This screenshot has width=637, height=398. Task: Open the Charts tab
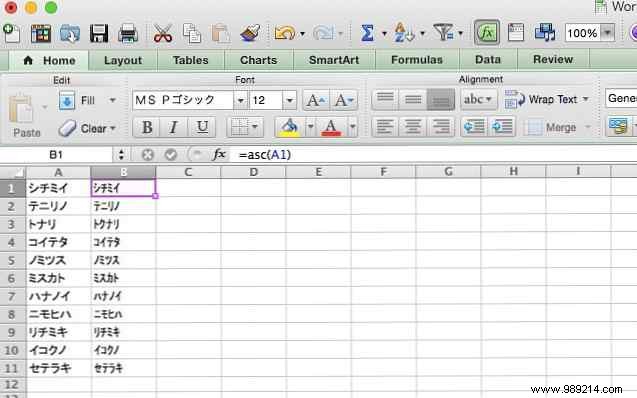point(258,60)
